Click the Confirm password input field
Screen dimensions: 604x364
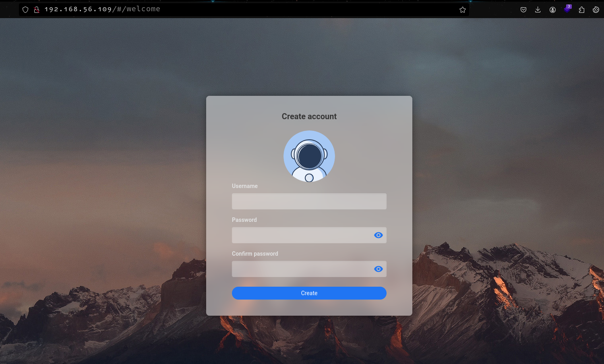[309, 269]
